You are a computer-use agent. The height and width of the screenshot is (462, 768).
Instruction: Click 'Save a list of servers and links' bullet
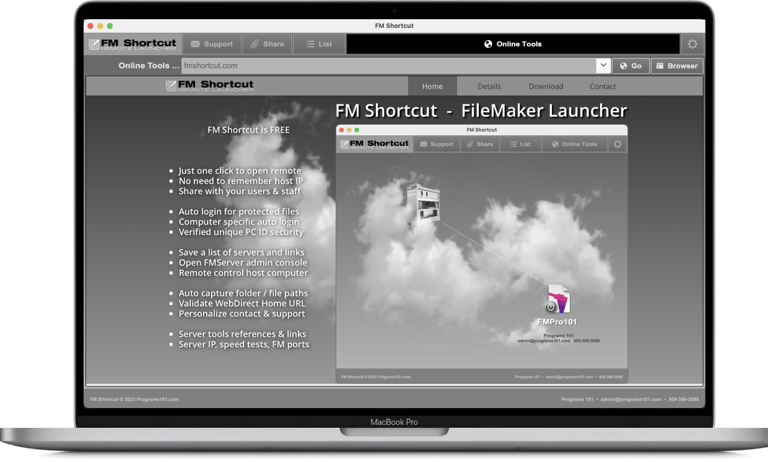point(241,252)
